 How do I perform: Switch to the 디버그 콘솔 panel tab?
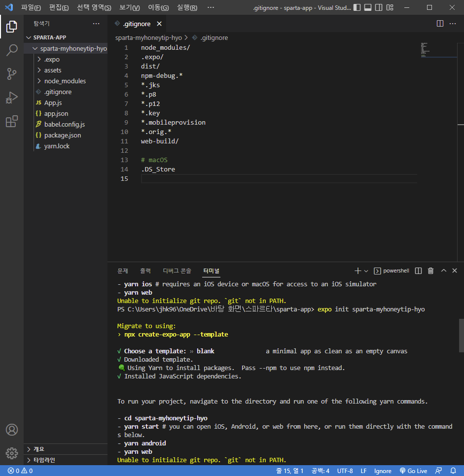pos(177,271)
